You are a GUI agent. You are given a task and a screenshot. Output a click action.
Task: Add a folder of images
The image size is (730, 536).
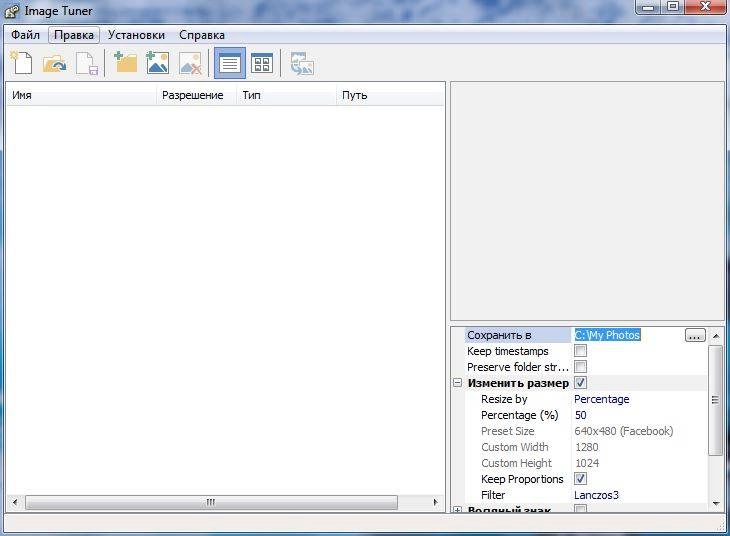[126, 63]
